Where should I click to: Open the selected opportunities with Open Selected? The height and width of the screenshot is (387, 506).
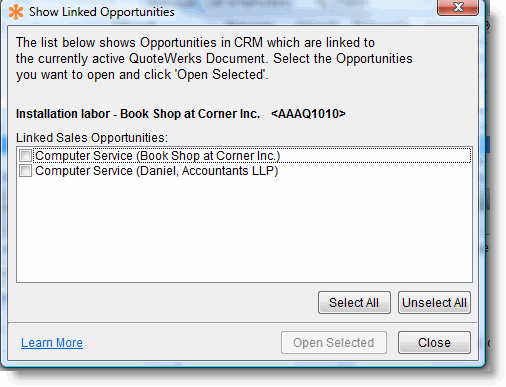[334, 343]
